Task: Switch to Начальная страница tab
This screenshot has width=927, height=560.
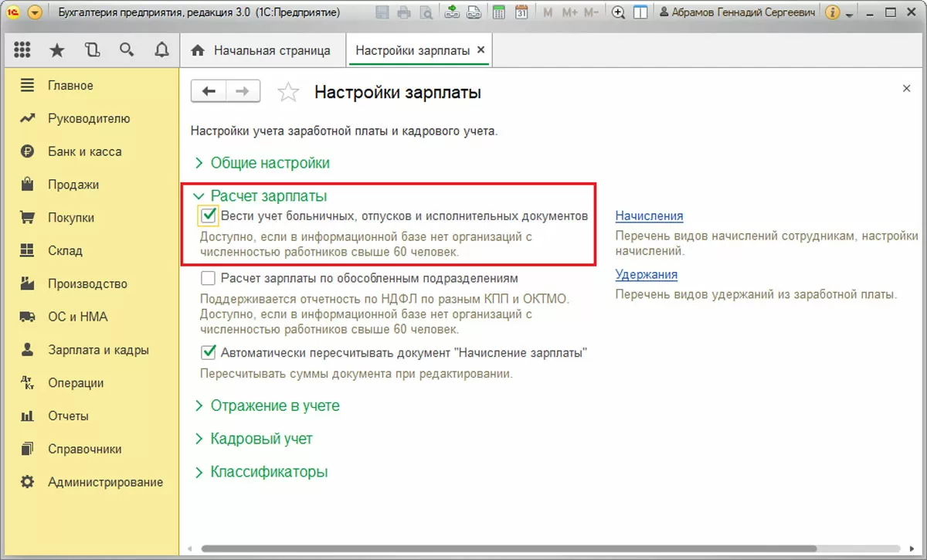Action: point(262,50)
